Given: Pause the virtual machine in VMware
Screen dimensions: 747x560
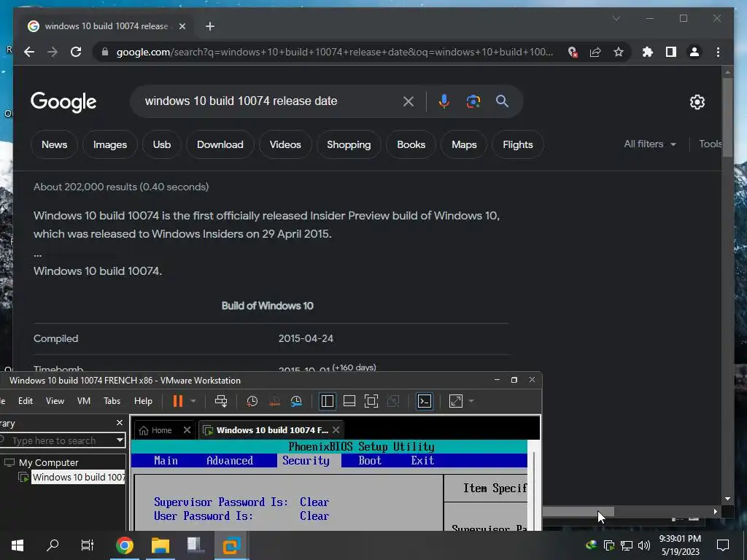Looking at the screenshot, I should 178,401.
